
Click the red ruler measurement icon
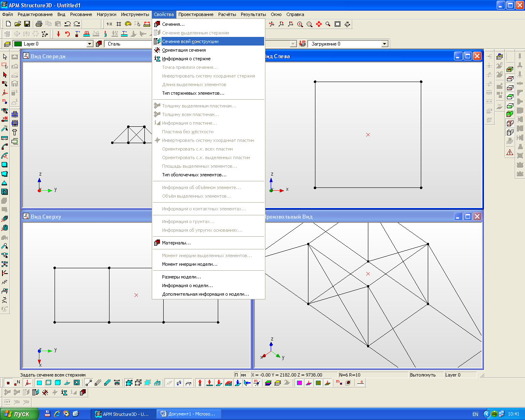147,24
